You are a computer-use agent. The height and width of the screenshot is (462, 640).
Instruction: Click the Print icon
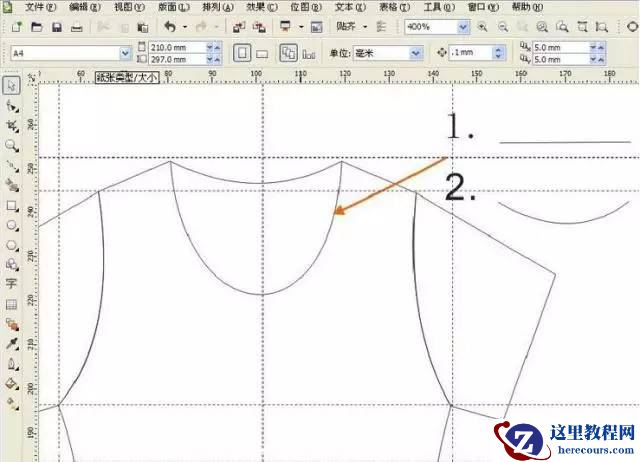(x=77, y=27)
